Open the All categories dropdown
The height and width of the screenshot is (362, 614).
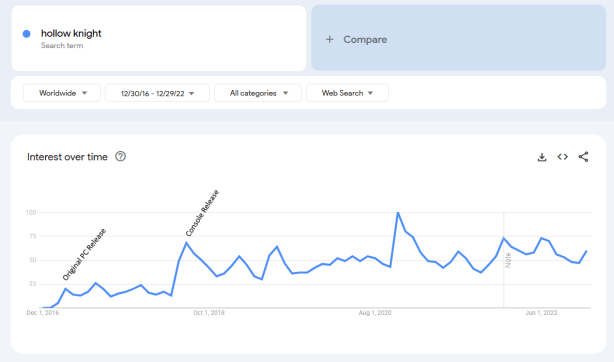pos(258,93)
